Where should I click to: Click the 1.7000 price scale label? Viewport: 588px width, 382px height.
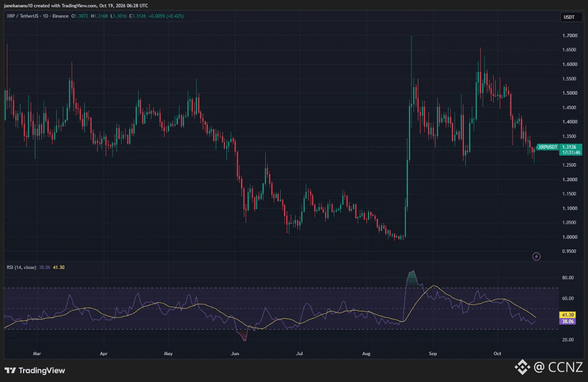[570, 36]
